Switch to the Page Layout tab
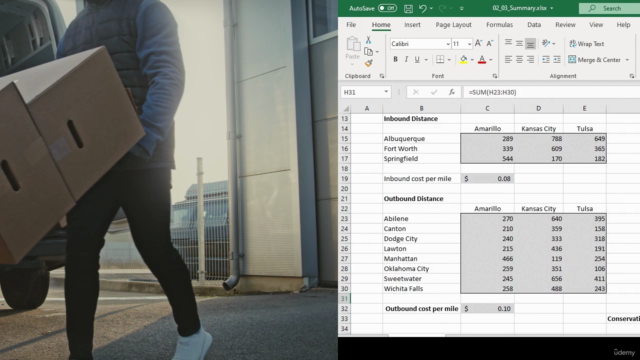This screenshot has width=640, height=360. (x=453, y=25)
